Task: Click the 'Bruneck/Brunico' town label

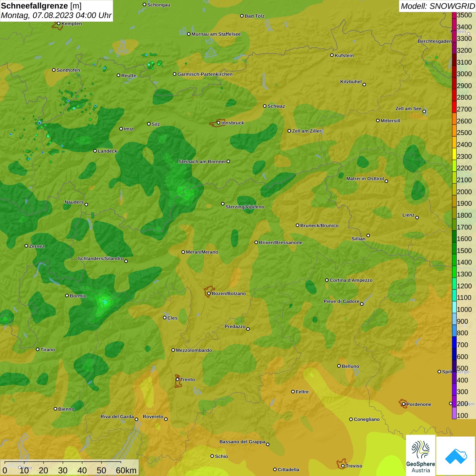Action: point(319,225)
